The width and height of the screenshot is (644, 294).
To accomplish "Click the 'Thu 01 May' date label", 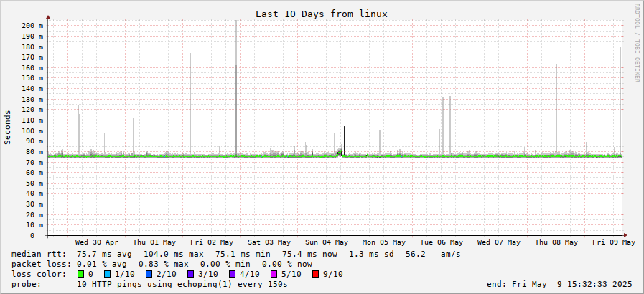I will click(x=154, y=242).
